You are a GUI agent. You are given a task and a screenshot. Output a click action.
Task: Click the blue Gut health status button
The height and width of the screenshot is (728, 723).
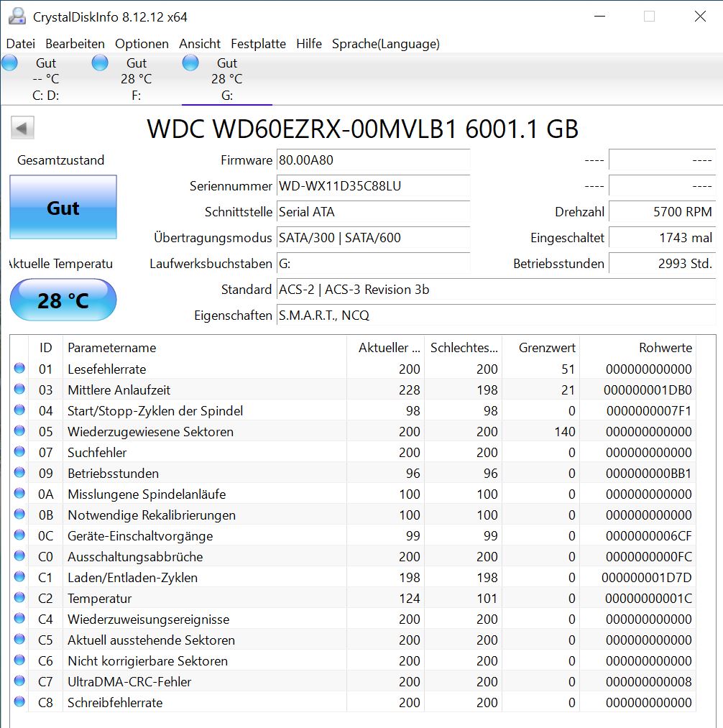click(63, 208)
